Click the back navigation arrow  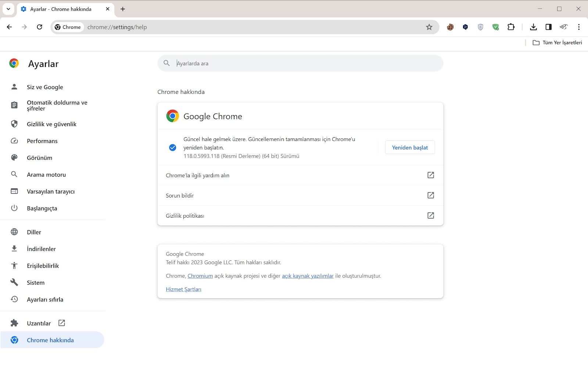pos(9,27)
